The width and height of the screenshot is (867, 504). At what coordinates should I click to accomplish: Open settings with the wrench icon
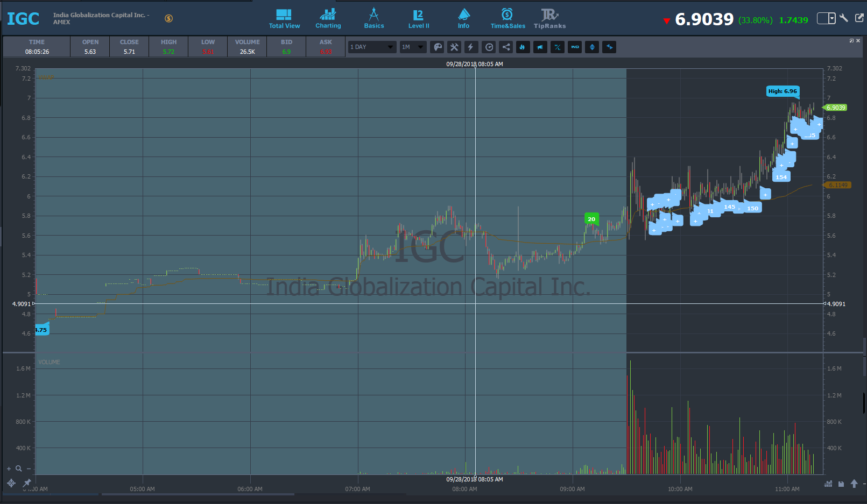(844, 18)
